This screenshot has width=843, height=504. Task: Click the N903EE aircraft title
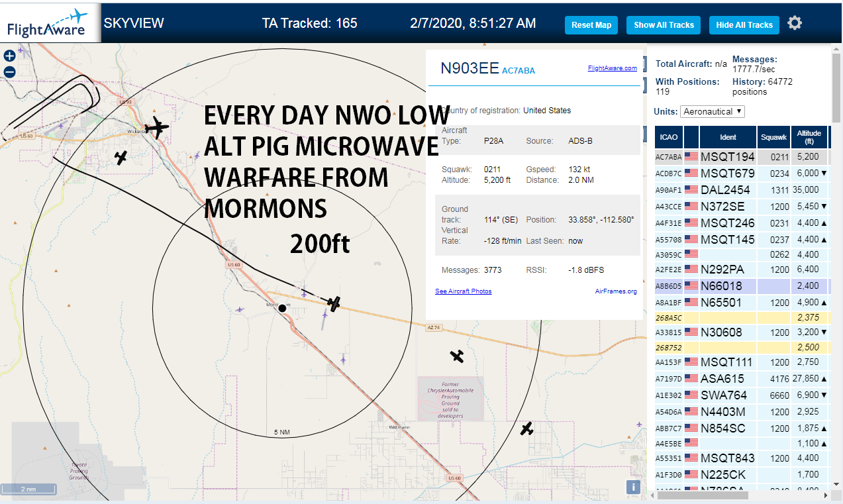pos(470,68)
